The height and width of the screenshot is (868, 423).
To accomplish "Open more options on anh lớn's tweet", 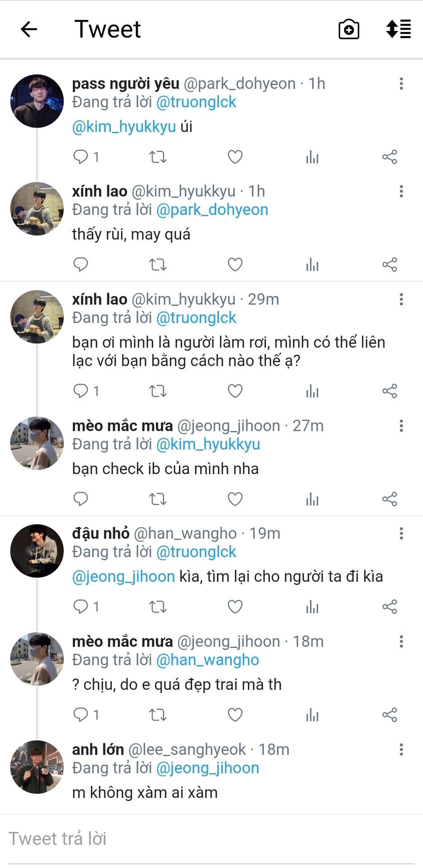I will pyautogui.click(x=401, y=750).
